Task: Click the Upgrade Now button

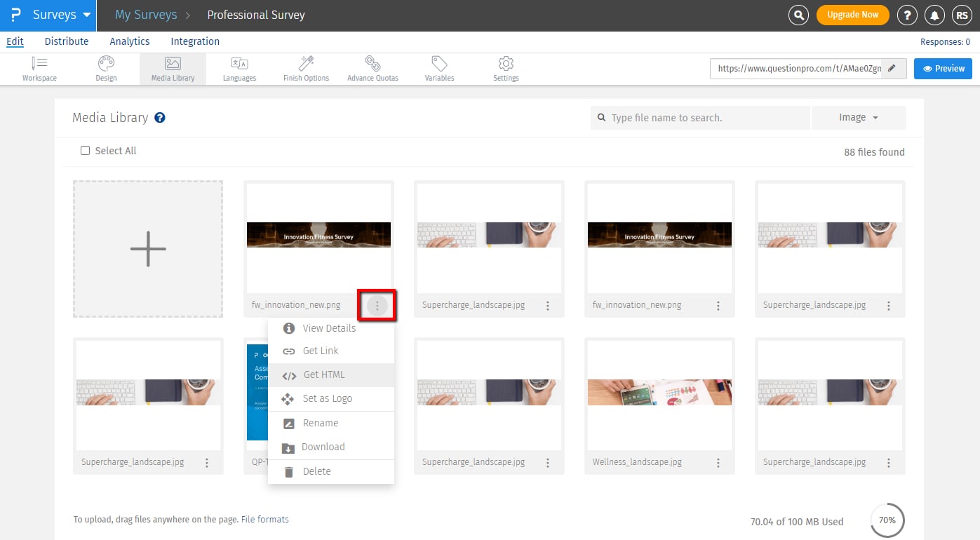Action: click(x=852, y=15)
